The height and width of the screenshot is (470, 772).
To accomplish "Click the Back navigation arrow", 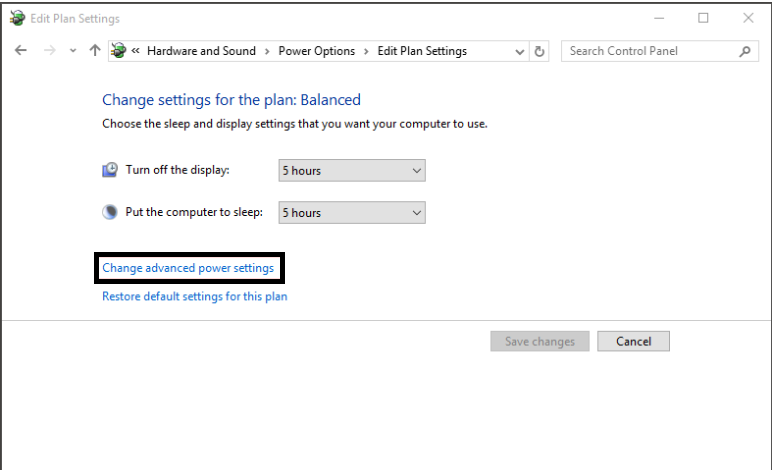I will click(x=21, y=50).
